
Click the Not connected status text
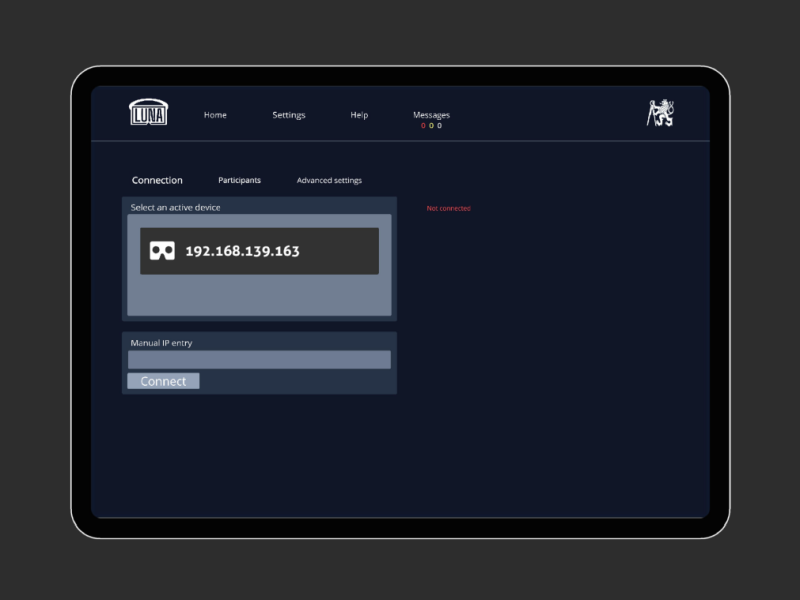(448, 209)
